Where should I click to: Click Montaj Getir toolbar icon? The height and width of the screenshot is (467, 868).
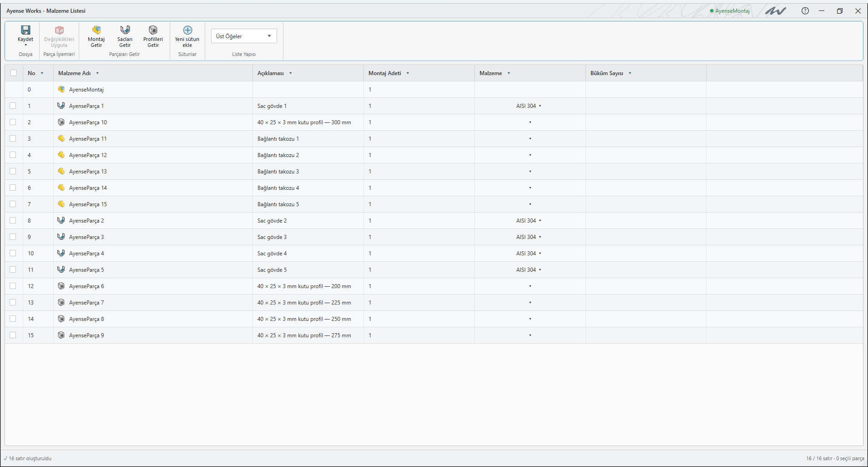click(96, 30)
